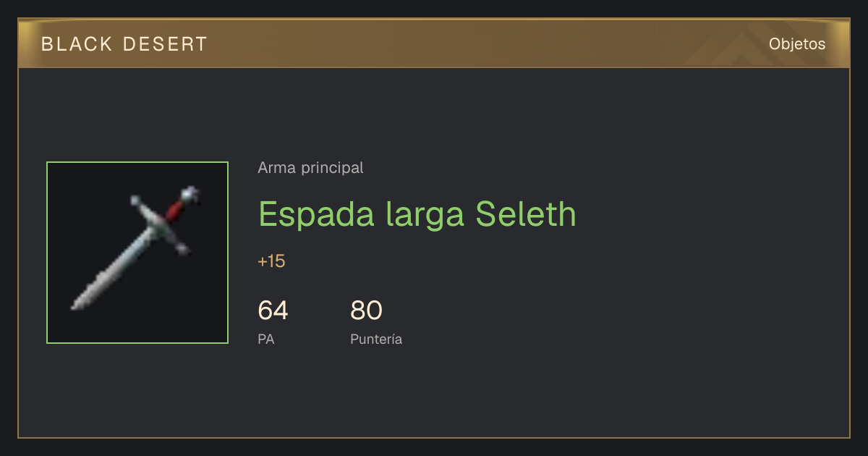This screenshot has width=868, height=456.
Task: Select the Puntería value 80
Action: click(366, 311)
